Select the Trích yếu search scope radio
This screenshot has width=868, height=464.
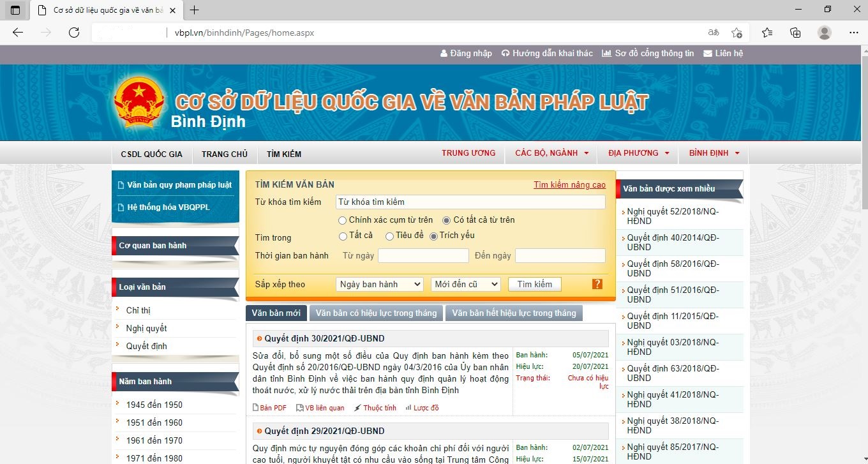point(434,236)
